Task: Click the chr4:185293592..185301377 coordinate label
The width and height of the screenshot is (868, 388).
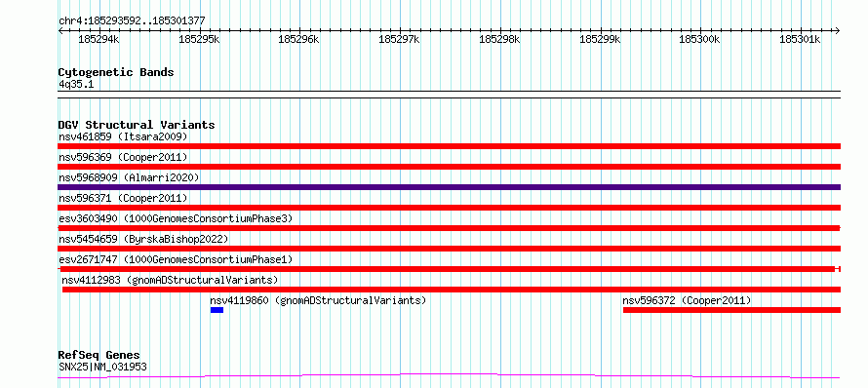Action: pos(132,21)
